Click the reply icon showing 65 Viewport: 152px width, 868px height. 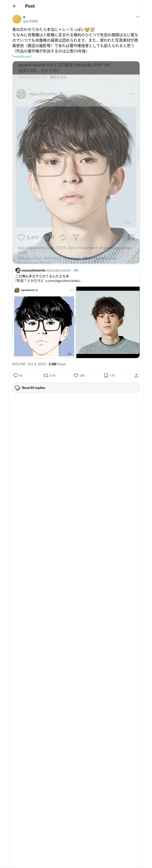(x=16, y=375)
